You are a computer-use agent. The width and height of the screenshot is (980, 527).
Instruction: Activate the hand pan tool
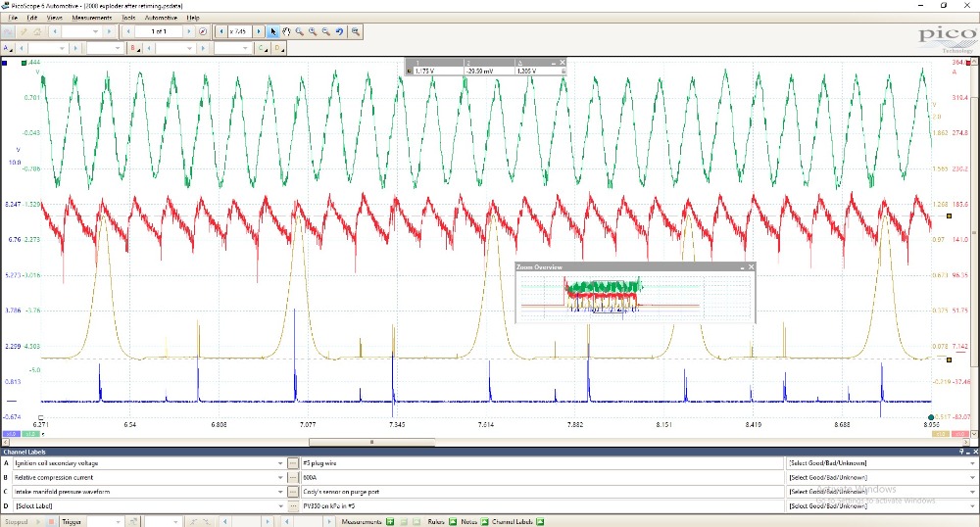(286, 31)
